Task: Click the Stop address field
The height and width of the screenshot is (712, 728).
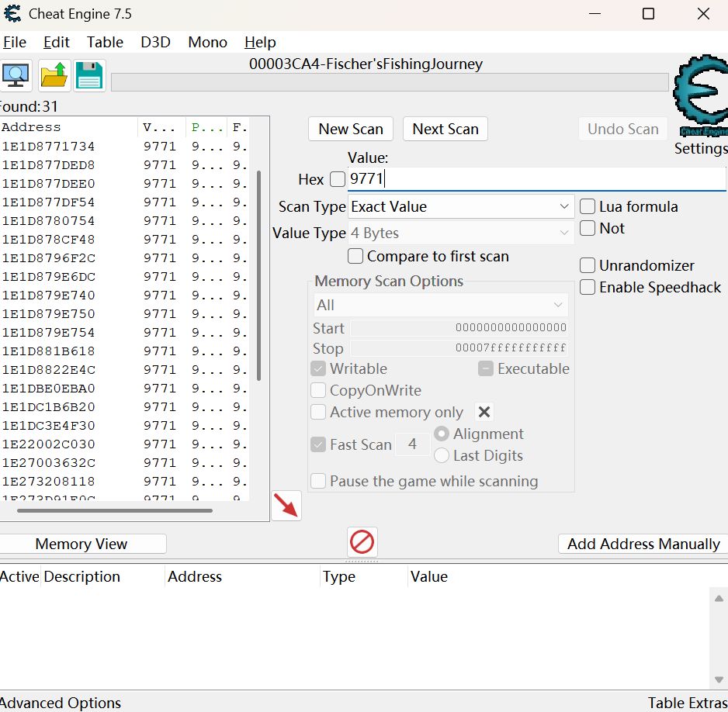Action: (x=459, y=348)
